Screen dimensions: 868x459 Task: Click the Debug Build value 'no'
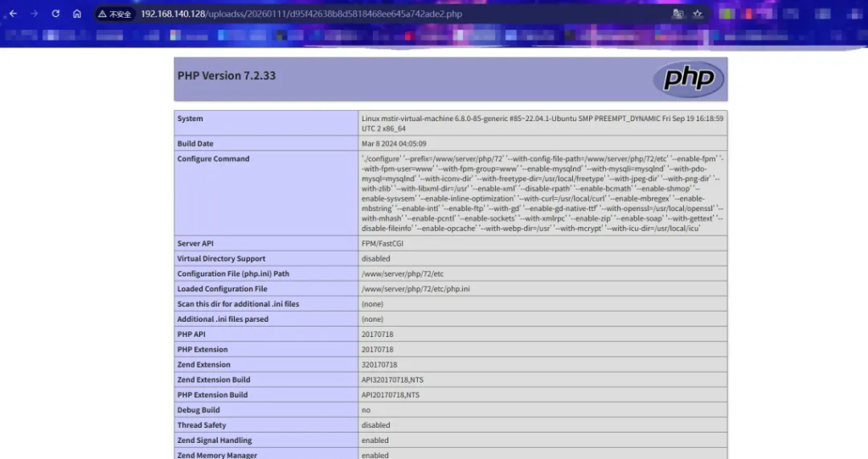[x=365, y=410]
